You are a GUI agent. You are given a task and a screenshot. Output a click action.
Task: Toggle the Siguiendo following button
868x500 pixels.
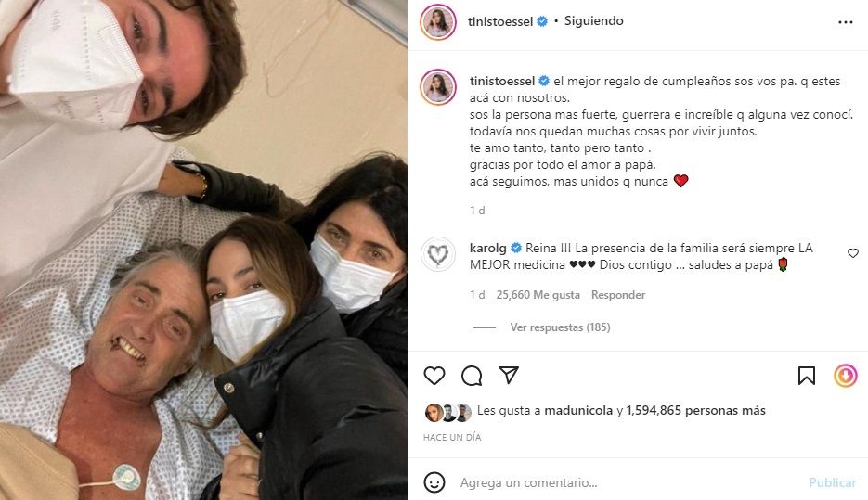(593, 21)
